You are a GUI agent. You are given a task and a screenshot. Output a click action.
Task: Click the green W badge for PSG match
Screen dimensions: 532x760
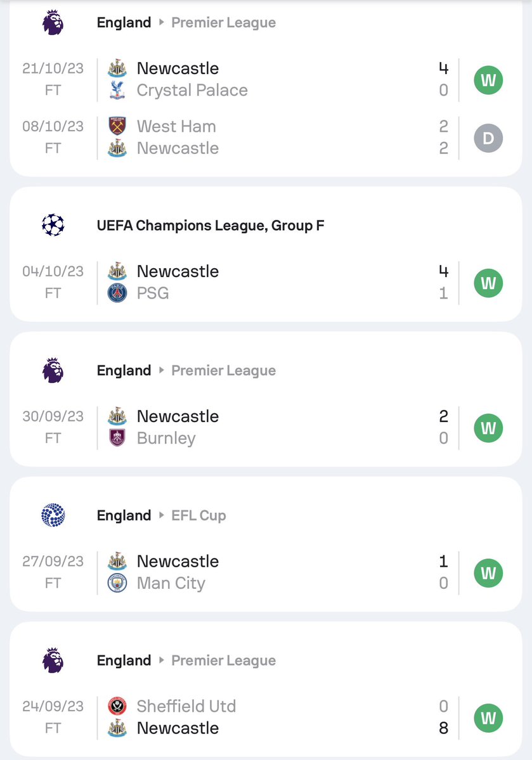[x=488, y=283]
